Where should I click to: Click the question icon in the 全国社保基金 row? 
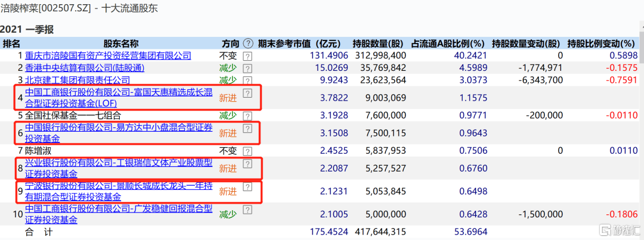pyautogui.click(x=247, y=116)
